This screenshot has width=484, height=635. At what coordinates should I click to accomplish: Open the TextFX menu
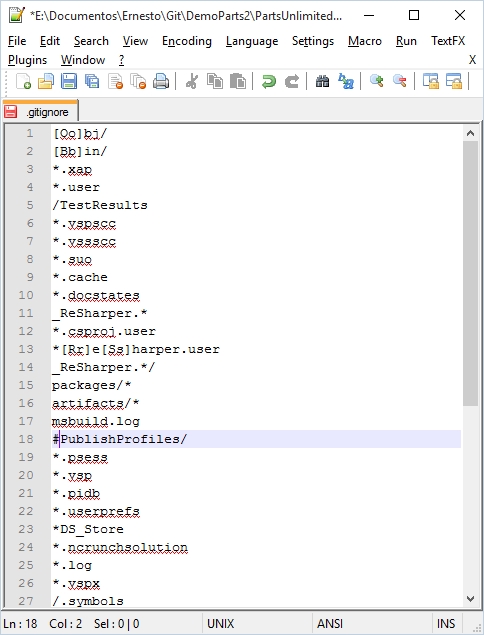448,41
